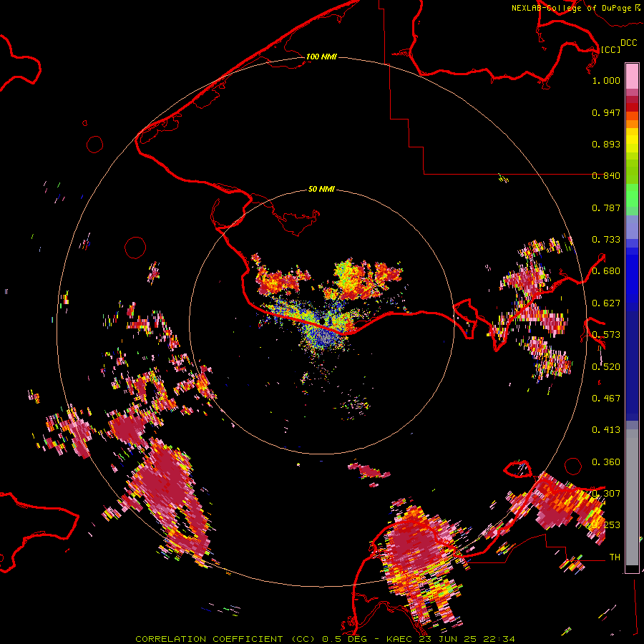
Task: Click the 0.733 value on the color scale
Action: 606,240
